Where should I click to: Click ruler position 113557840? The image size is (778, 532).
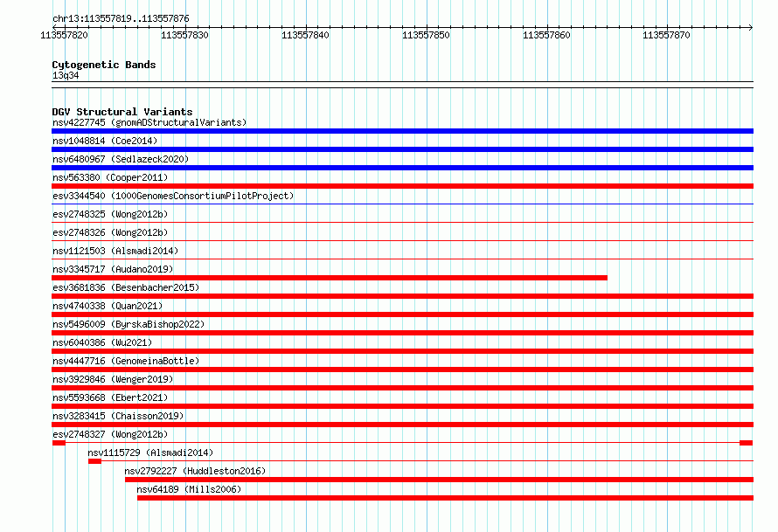coord(305,35)
